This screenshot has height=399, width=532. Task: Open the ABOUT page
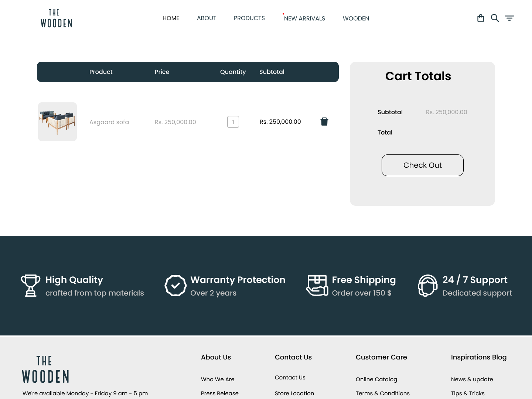pyautogui.click(x=206, y=18)
